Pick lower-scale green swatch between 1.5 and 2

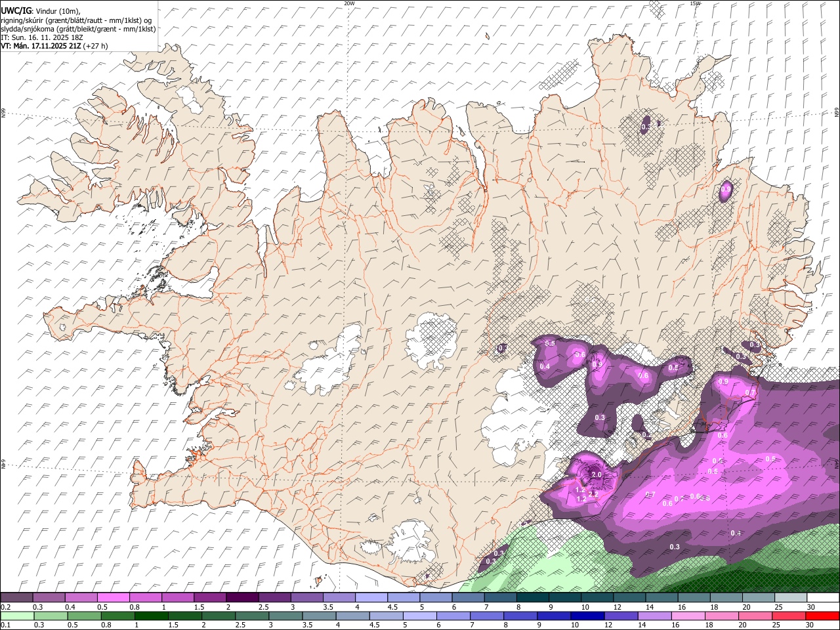[184, 616]
